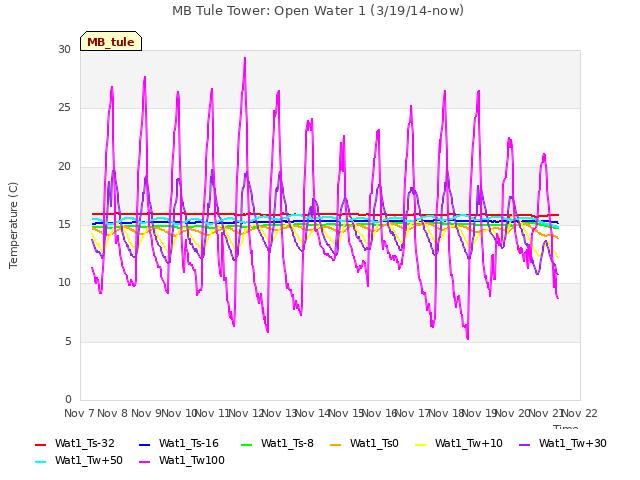Viewport: 640px width, 480px height.
Task: Click the Temperature (C) axis label
Action: [x=13, y=225]
